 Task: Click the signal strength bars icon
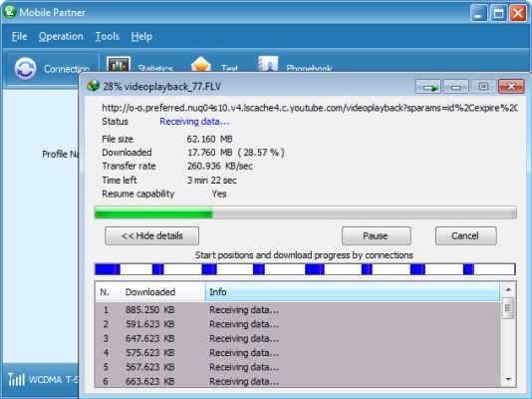pyautogui.click(x=16, y=379)
